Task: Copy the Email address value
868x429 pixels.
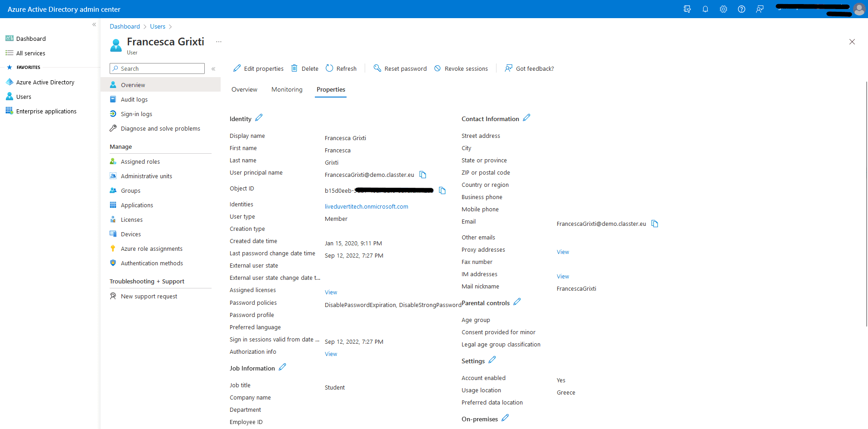Action: pos(655,224)
